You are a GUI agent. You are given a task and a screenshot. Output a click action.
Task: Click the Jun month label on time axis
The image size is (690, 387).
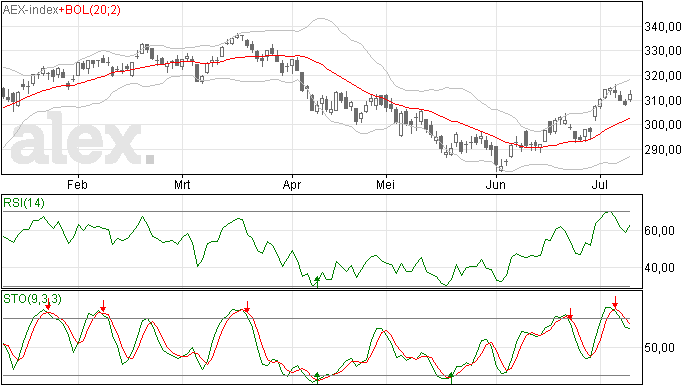click(x=495, y=184)
